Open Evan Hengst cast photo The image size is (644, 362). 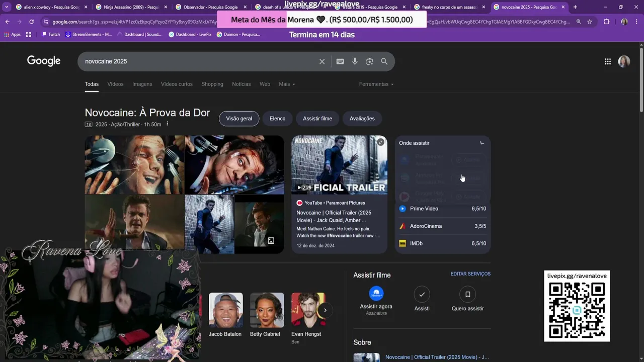pyautogui.click(x=308, y=310)
